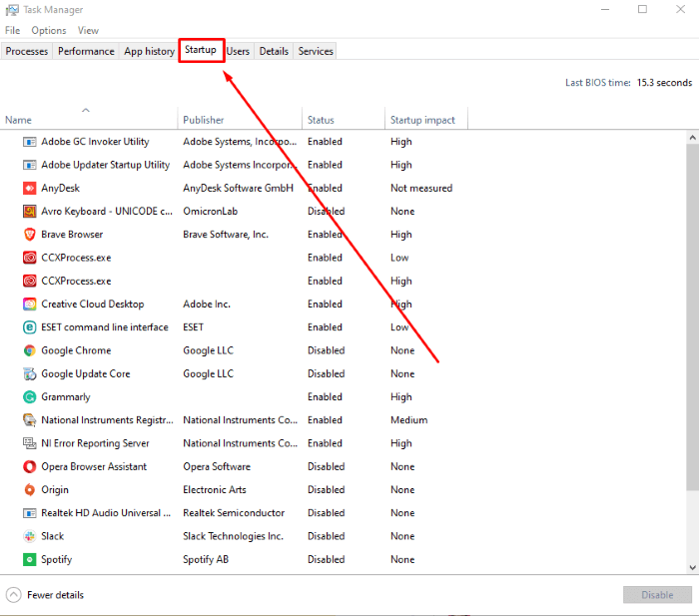Click the Origin app icon
The height and width of the screenshot is (616, 699).
click(29, 490)
